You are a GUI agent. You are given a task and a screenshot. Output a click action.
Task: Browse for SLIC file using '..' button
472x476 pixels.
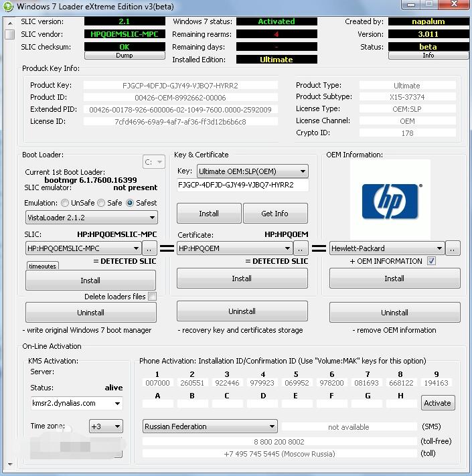[149, 248]
